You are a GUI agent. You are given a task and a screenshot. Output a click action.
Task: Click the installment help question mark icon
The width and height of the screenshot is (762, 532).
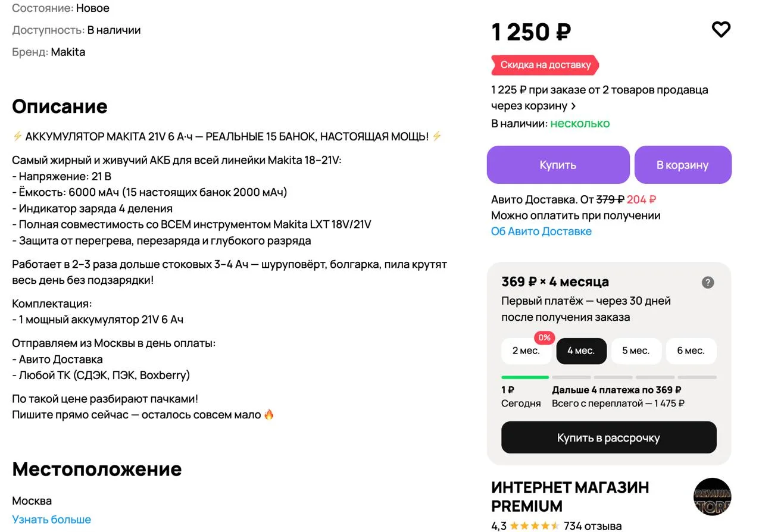707,283
